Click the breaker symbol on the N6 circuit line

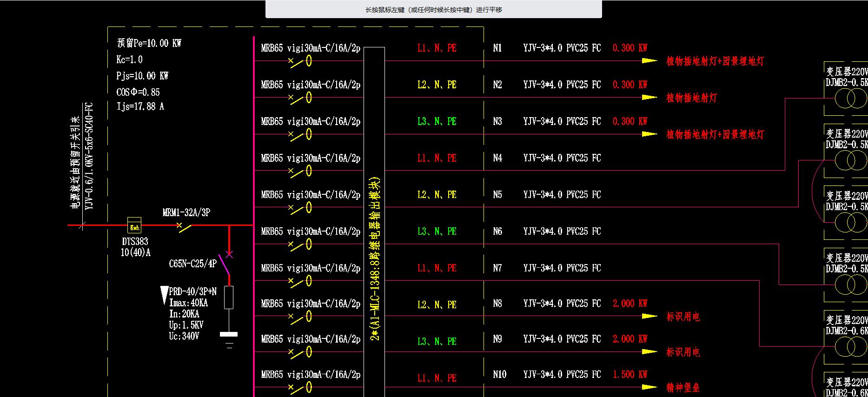tap(300, 244)
